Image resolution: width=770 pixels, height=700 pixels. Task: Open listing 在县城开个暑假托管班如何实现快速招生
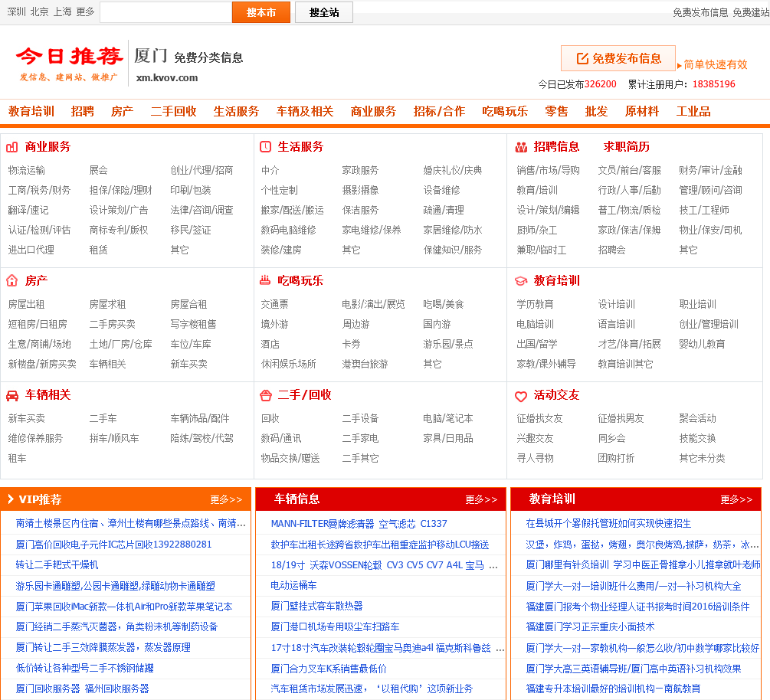[x=608, y=524]
